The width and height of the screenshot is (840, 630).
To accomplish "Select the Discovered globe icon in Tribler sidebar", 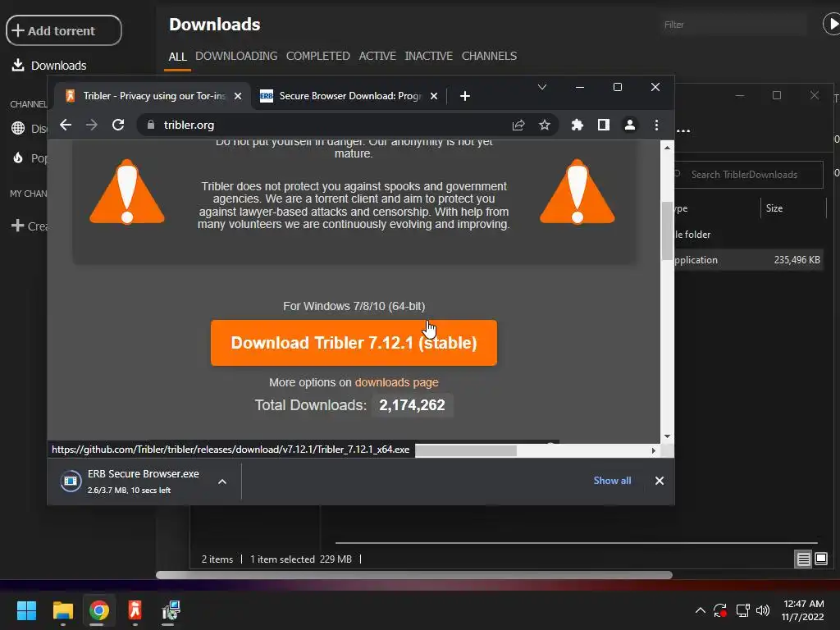I will tap(18, 128).
